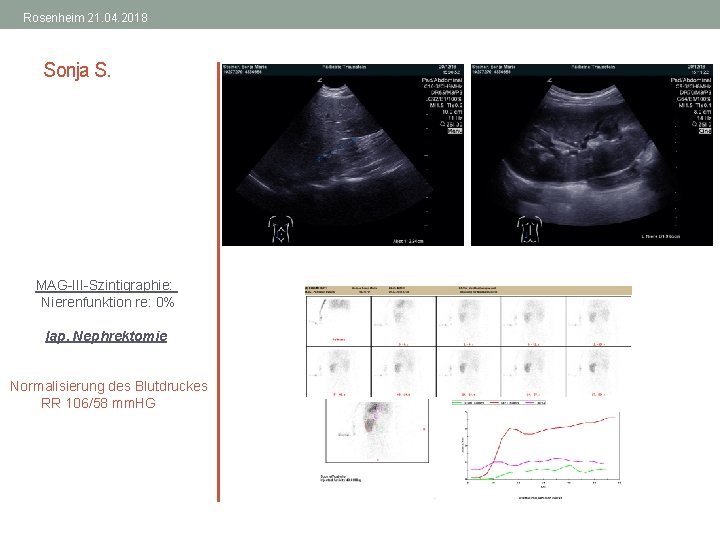Viewport: 720px width, 540px height.
Task: Click the large summed scintigraphy image
Action: click(x=377, y=431)
